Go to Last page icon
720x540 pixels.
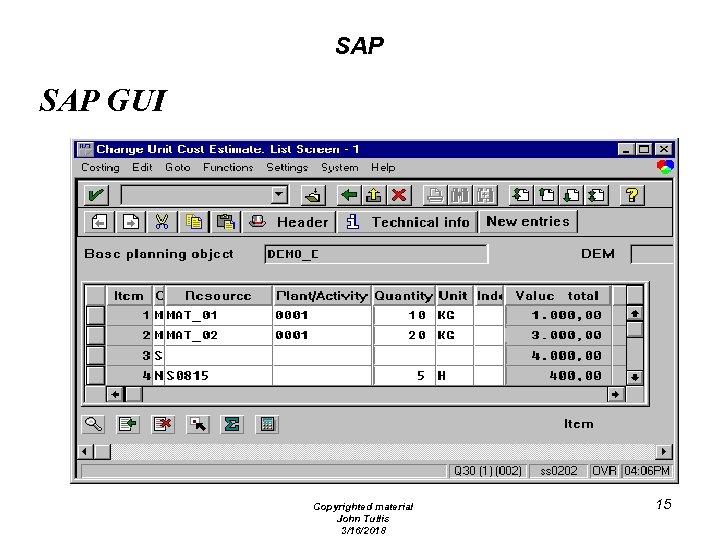pos(596,195)
